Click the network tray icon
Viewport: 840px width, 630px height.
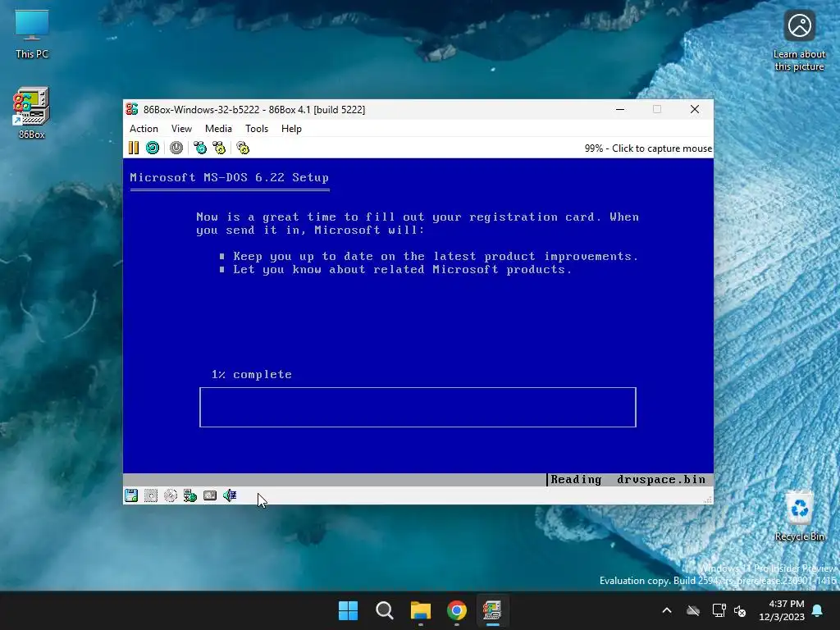pos(719,610)
